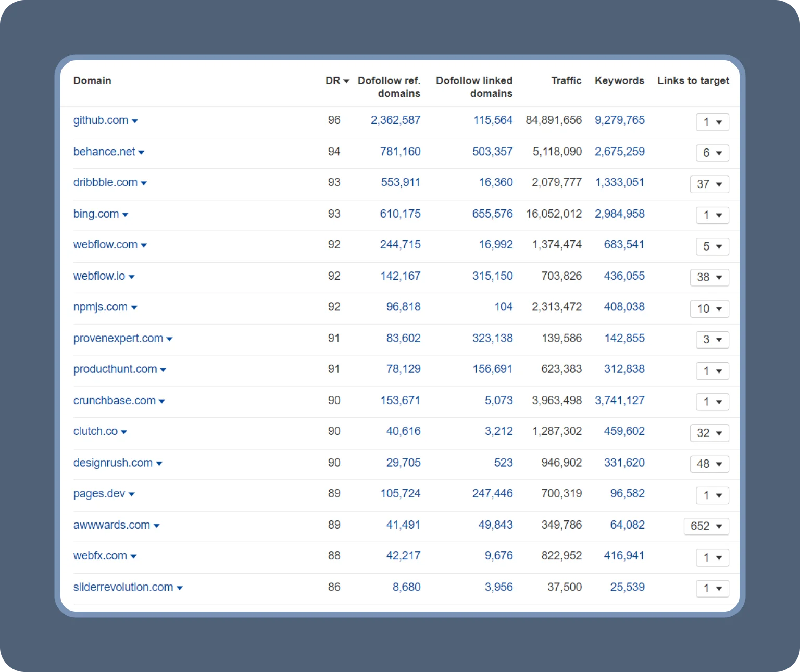The image size is (800, 672).
Task: Expand awwwards.com links box showing 652
Action: tap(706, 526)
